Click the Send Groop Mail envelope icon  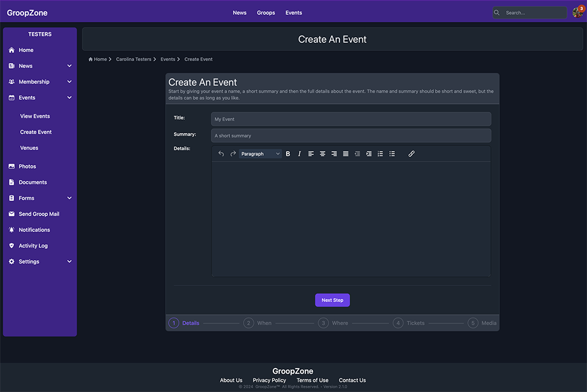point(11,214)
